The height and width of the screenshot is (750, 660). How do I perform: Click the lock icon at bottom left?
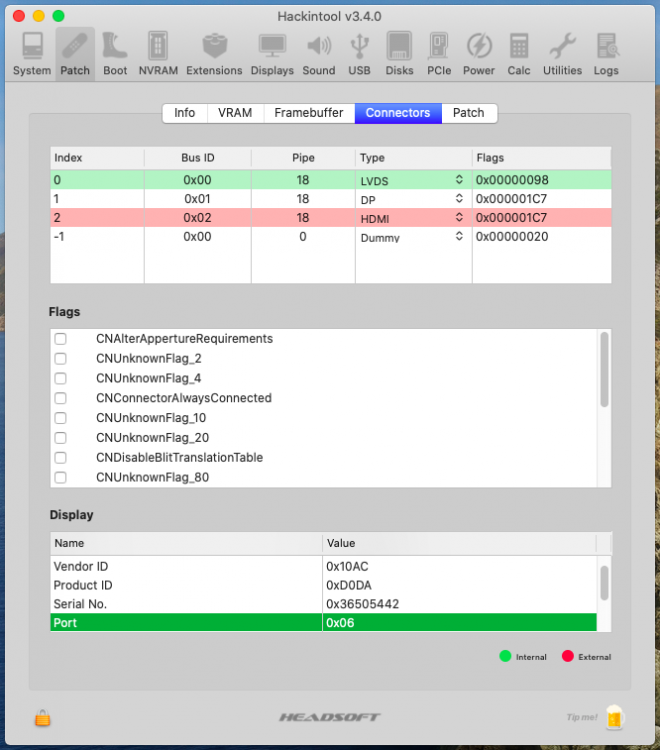[43, 717]
